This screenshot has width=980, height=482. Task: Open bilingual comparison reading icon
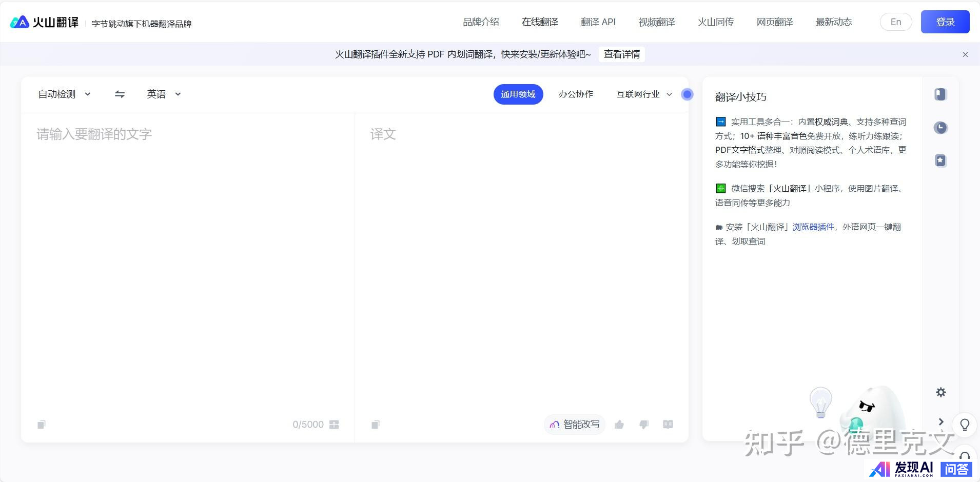tap(668, 425)
